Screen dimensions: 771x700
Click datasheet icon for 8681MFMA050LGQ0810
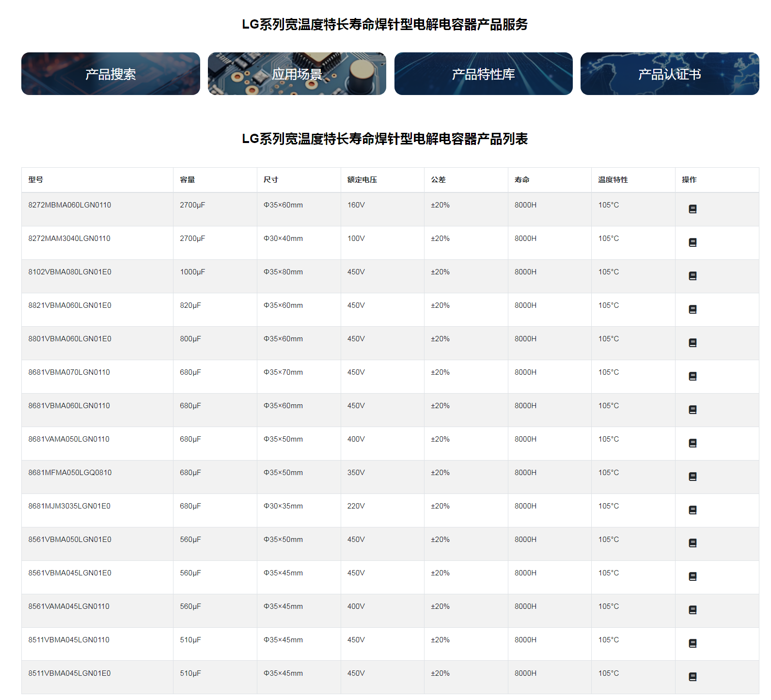692,477
